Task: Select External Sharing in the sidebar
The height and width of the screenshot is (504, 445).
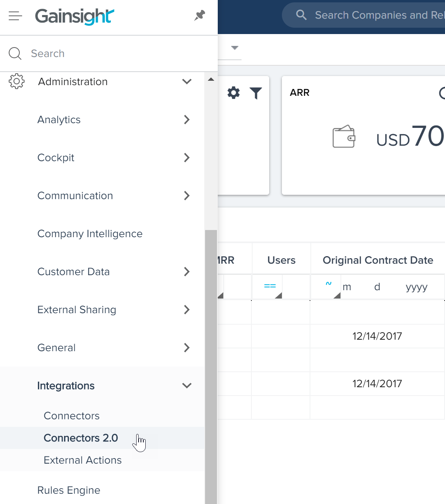Action: pos(77,310)
